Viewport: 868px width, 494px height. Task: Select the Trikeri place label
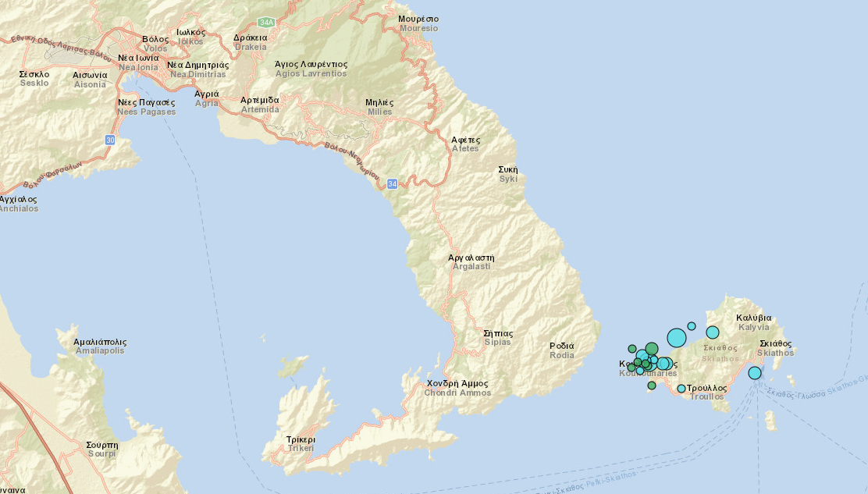click(x=301, y=444)
